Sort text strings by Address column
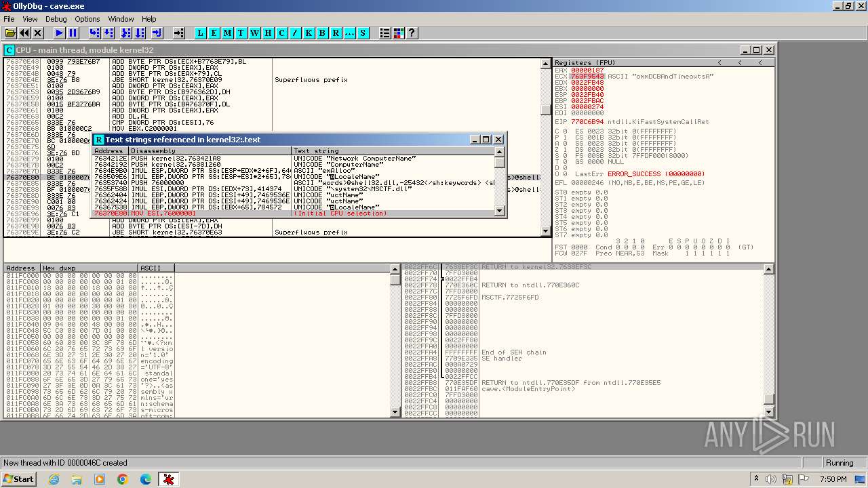Viewport: 868px width, 488px height. (111, 150)
